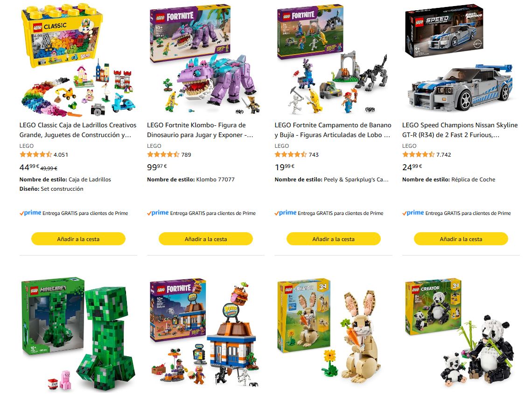Click the Prime logo under LEGO Classic box

coord(30,213)
